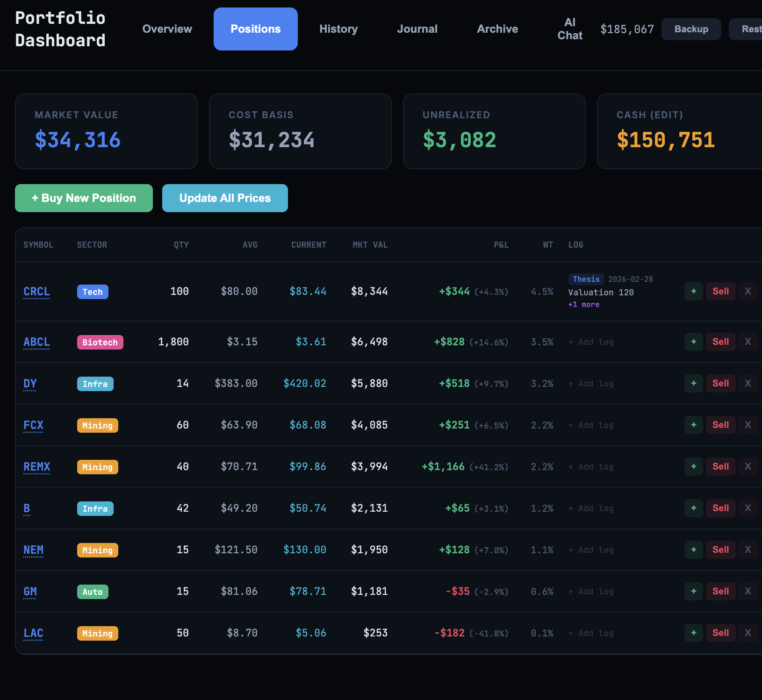Expand the '+1 more' log entries for CRCL
The image size is (762, 700).
tap(583, 305)
